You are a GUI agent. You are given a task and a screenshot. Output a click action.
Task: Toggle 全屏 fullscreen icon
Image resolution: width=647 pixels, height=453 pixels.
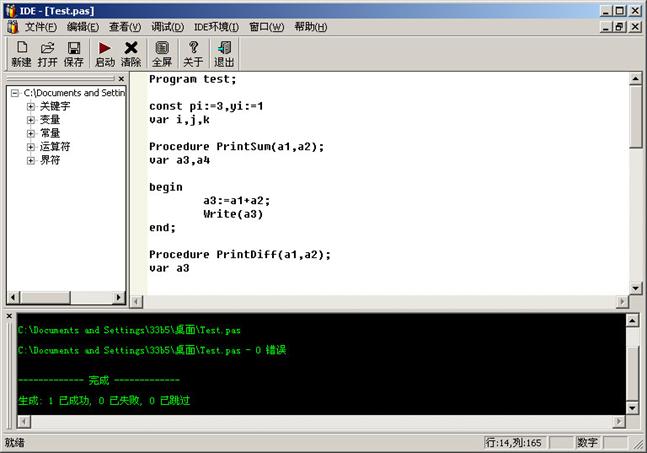point(162,54)
